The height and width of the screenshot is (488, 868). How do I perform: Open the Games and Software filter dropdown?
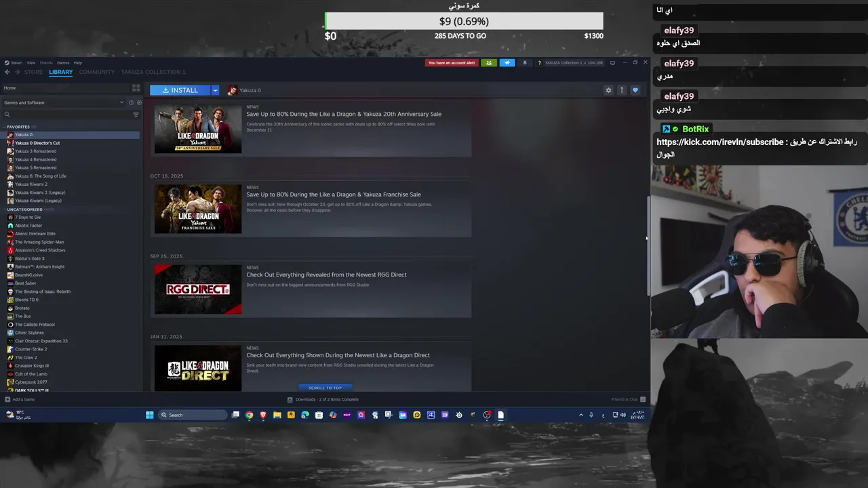pos(64,102)
